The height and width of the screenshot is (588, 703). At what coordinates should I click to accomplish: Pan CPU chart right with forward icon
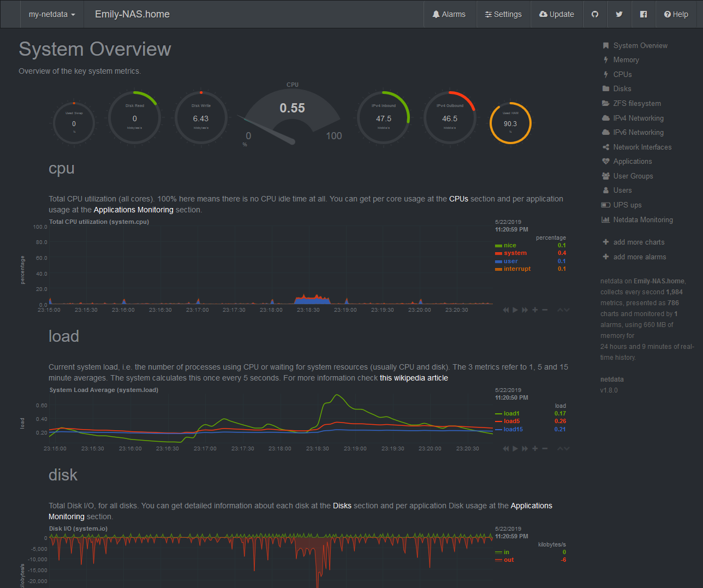pyautogui.click(x=525, y=310)
